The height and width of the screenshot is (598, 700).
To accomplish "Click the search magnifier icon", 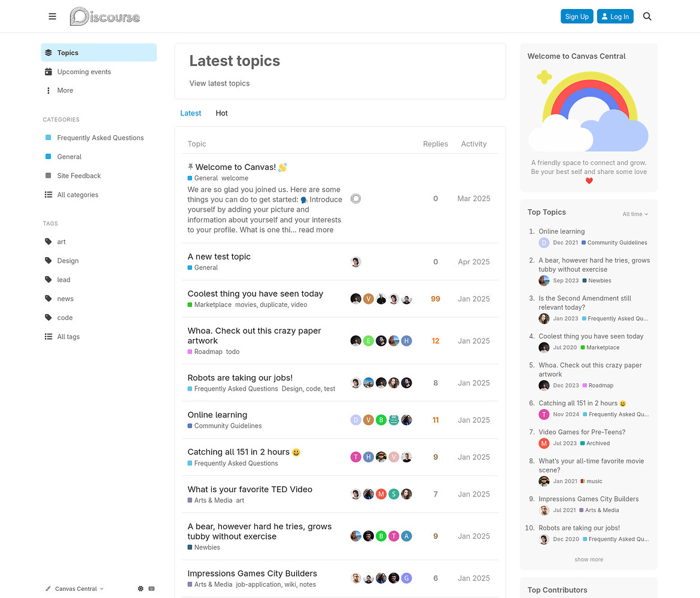I will tap(647, 17).
